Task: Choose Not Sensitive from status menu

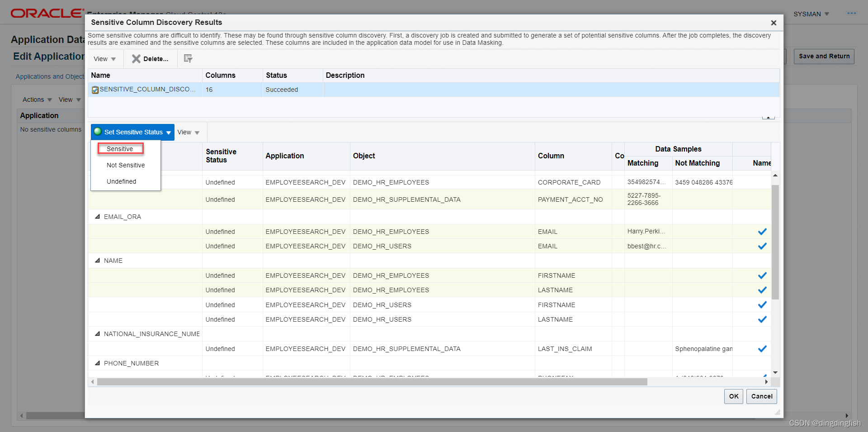Action: click(x=126, y=165)
